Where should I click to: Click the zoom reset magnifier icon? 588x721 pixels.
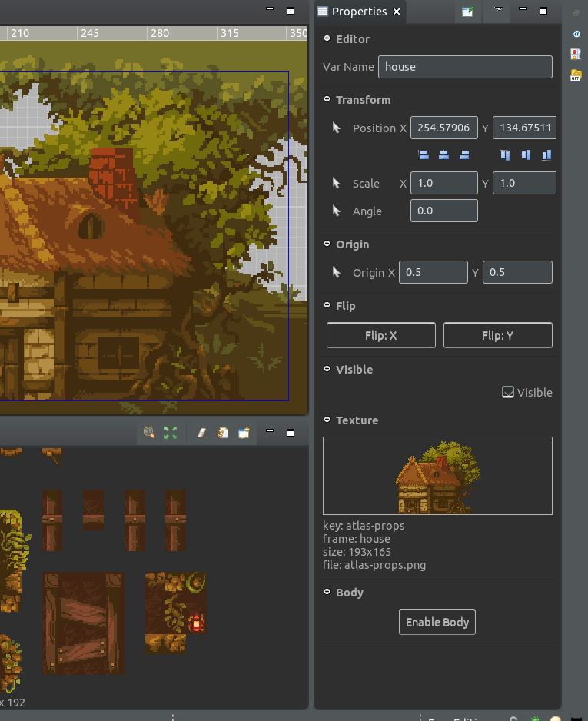pyautogui.click(x=149, y=433)
